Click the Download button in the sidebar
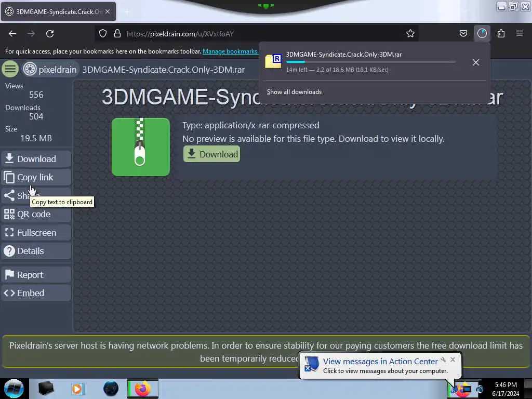The width and height of the screenshot is (532, 399). (36, 159)
